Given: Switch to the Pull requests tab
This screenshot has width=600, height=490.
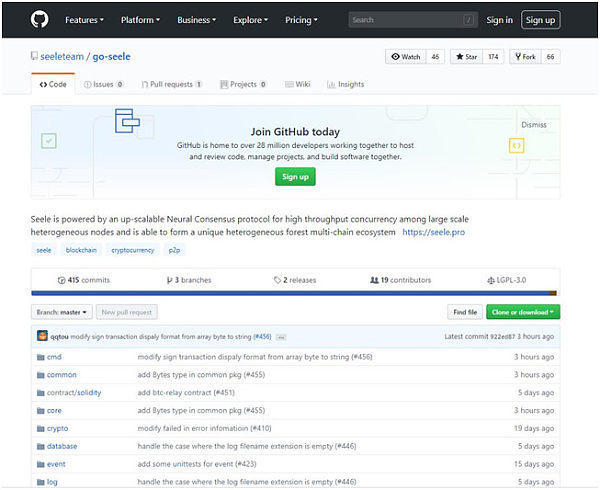Looking at the screenshot, I should click(171, 84).
